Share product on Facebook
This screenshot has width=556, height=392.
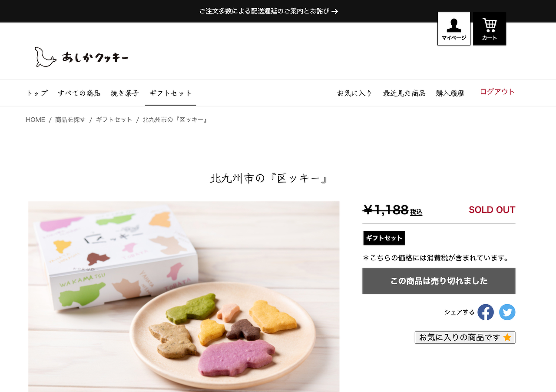tap(486, 312)
